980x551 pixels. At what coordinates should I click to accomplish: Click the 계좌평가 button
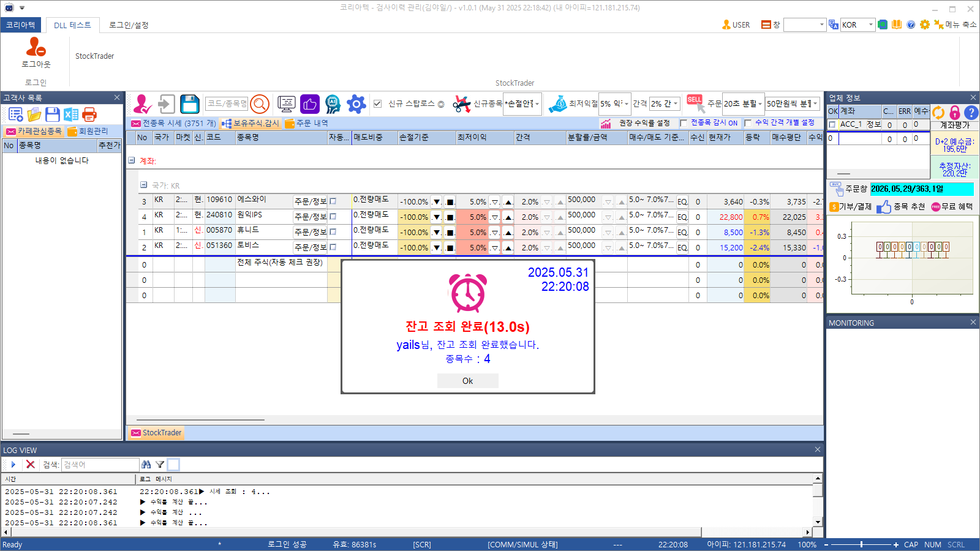954,125
